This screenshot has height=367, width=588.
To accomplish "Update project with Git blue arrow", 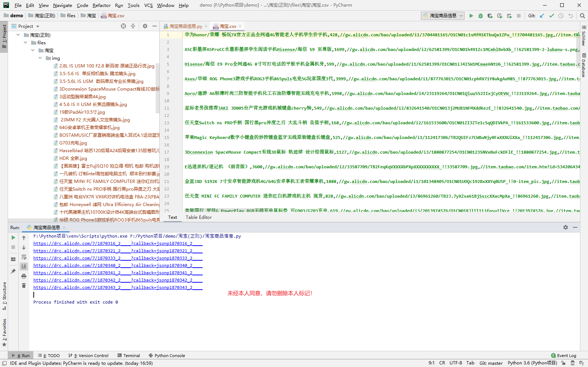I will (542, 16).
